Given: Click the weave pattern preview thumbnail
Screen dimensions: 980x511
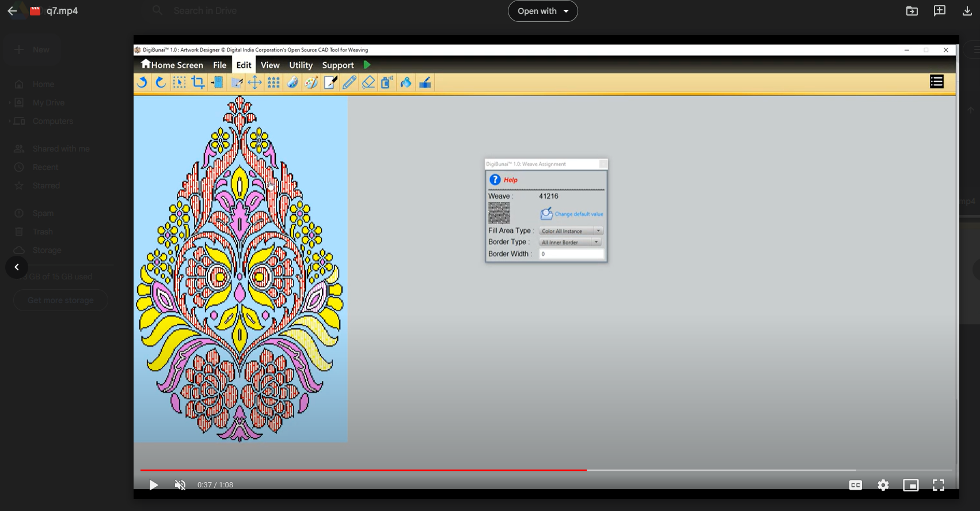Looking at the screenshot, I should 499,213.
